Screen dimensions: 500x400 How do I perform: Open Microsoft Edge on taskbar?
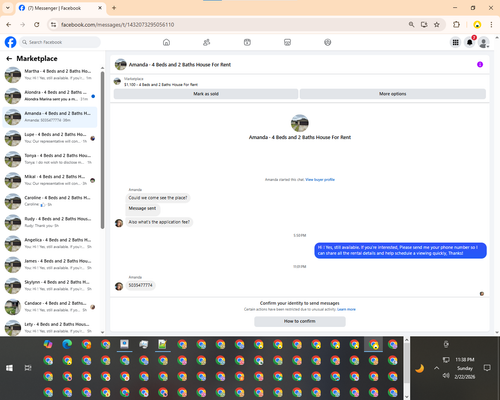pos(67,344)
